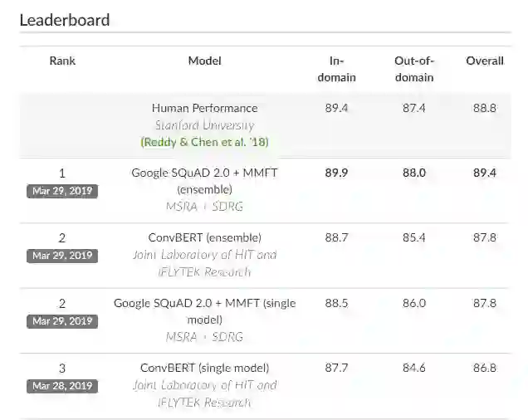The width and height of the screenshot is (528, 420).
Task: Click the ConvBERT (single model) entry
Action: tap(204, 368)
